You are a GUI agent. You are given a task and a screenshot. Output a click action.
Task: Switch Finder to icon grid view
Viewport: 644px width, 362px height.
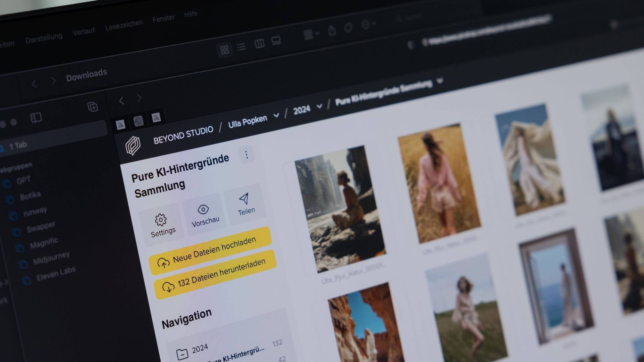[224, 50]
